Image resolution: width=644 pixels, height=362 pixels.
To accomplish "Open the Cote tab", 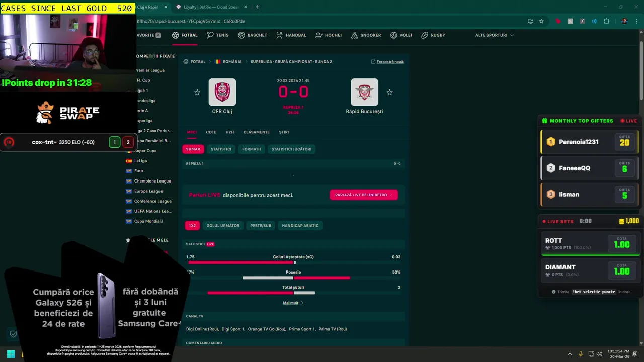I will click(x=211, y=132).
